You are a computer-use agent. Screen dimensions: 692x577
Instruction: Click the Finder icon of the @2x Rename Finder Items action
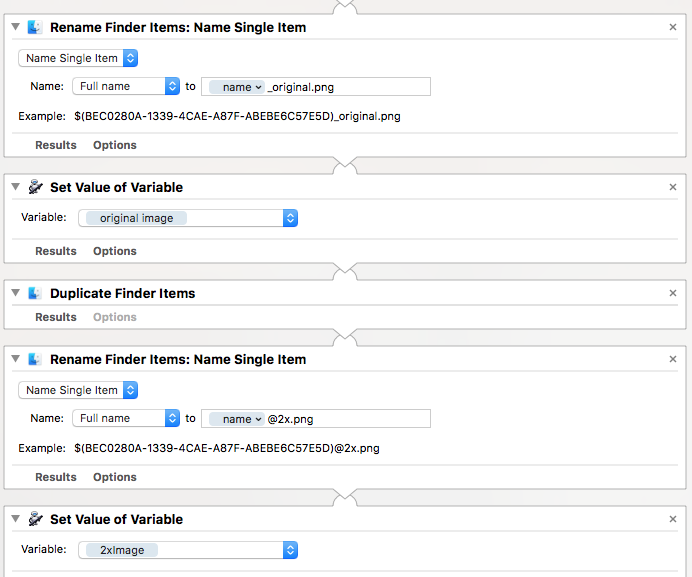[35, 359]
